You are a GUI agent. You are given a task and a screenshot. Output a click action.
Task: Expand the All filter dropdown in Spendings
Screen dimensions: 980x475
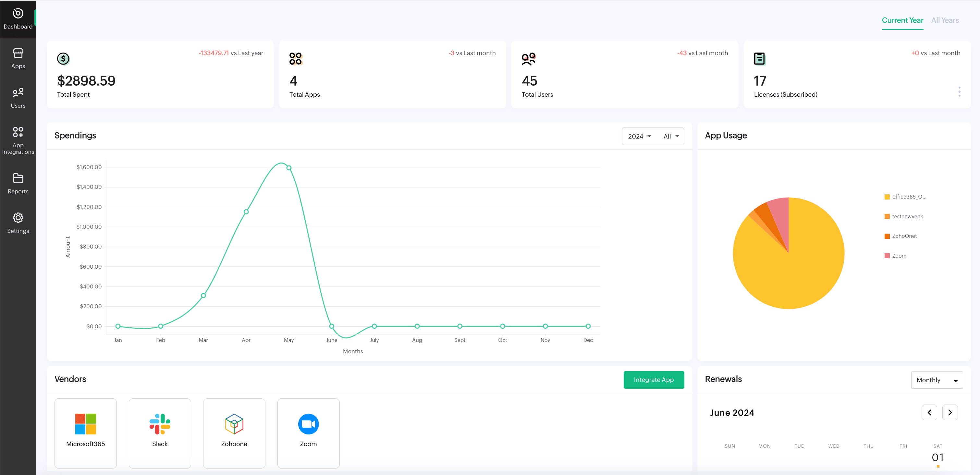671,136
